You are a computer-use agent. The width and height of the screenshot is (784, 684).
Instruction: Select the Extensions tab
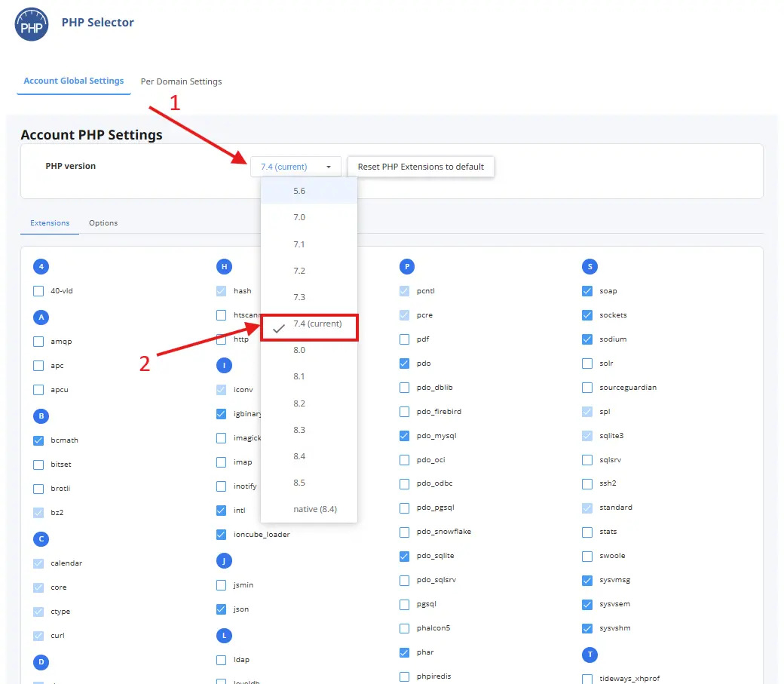click(50, 222)
